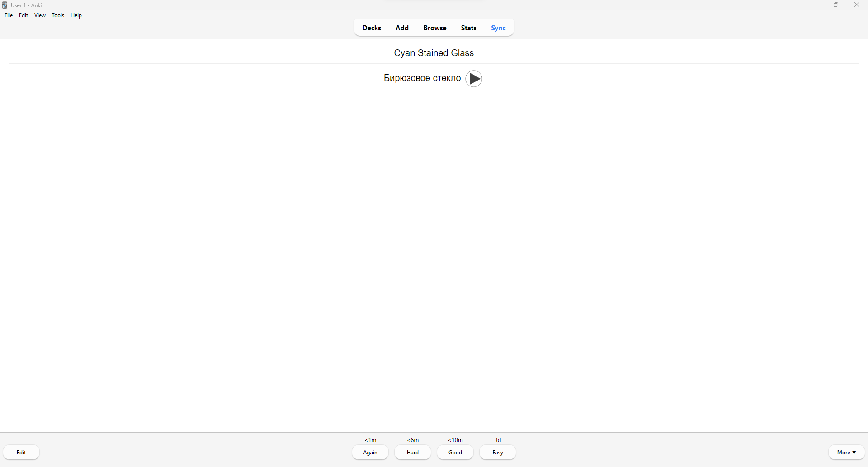Open the Edit button for current card
868x467 pixels.
click(x=21, y=453)
